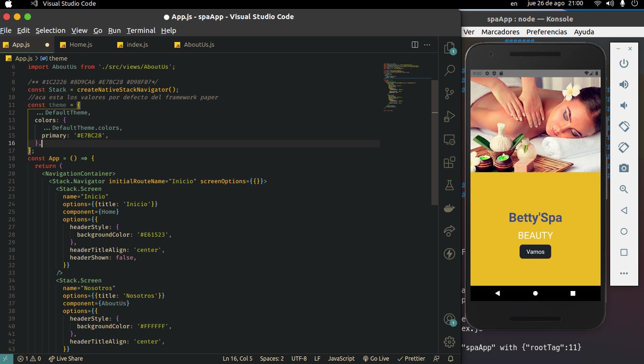The height and width of the screenshot is (364, 644).
Task: Open Preferencias menu in Konsole
Action: [x=547, y=31]
